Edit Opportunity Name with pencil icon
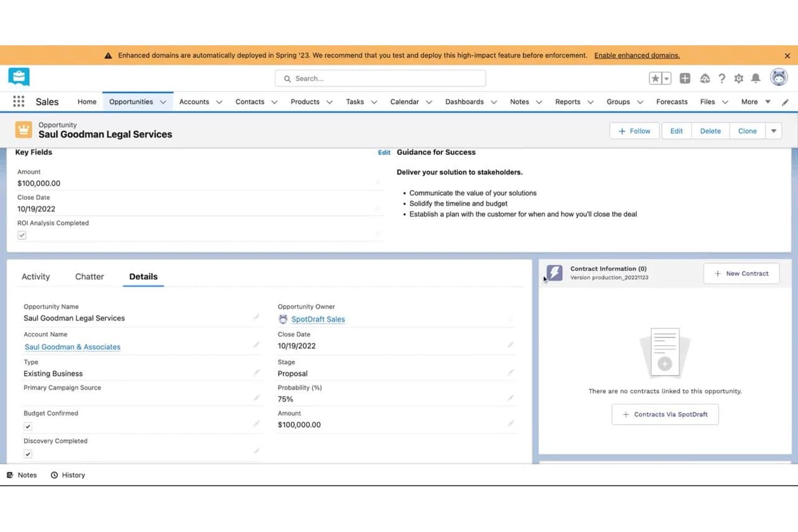 point(256,317)
